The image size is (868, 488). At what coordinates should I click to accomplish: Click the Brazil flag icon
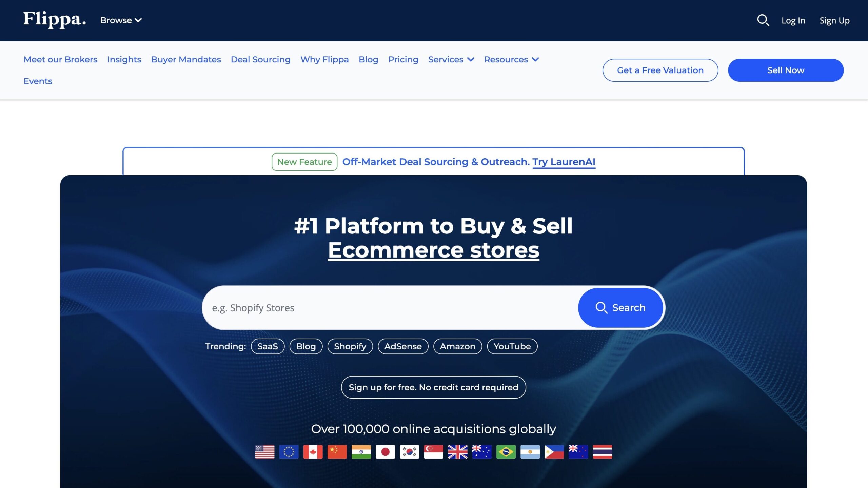tap(506, 452)
